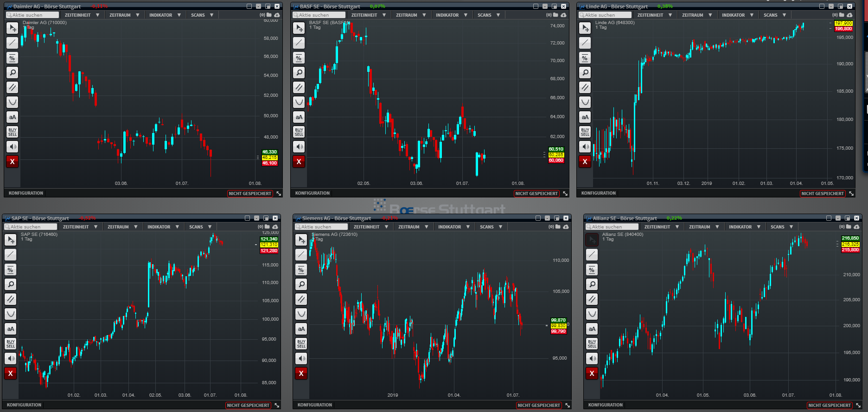This screenshot has width=868, height=412.
Task: Open the folder icon in Daimler AG chart toolbar
Action: [x=269, y=15]
